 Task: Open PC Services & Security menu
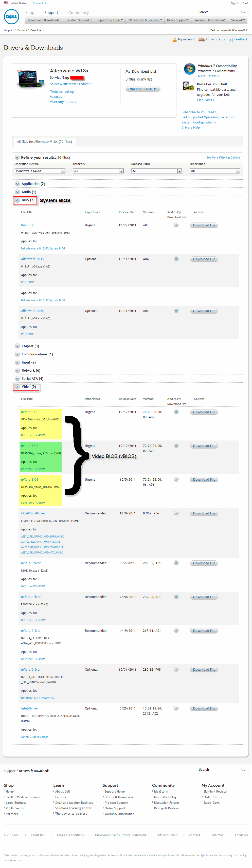point(145,20)
